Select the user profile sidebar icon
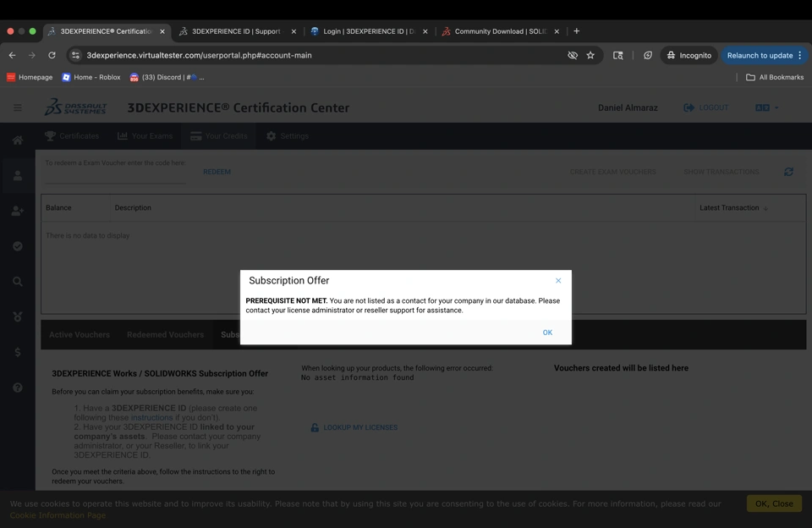Screen dimensions: 812x528 click(18, 176)
